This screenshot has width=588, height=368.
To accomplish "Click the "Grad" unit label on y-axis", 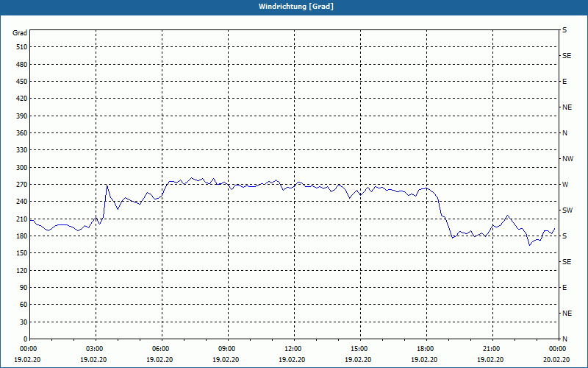I will point(20,33).
